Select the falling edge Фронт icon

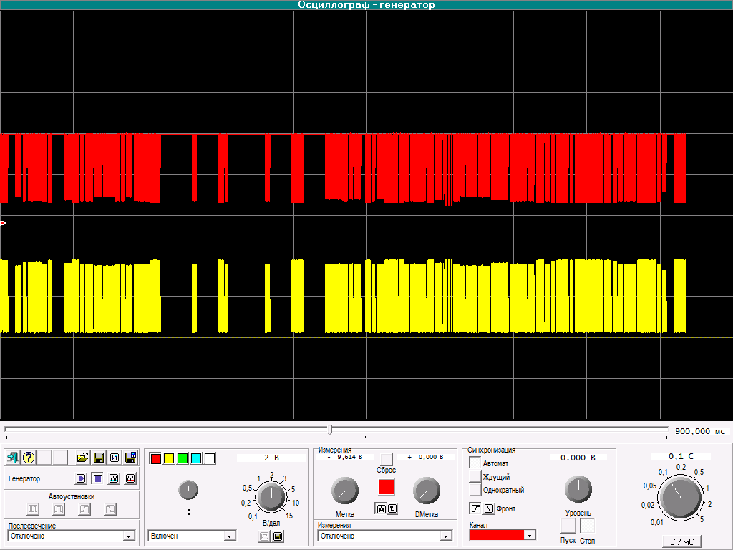488,508
